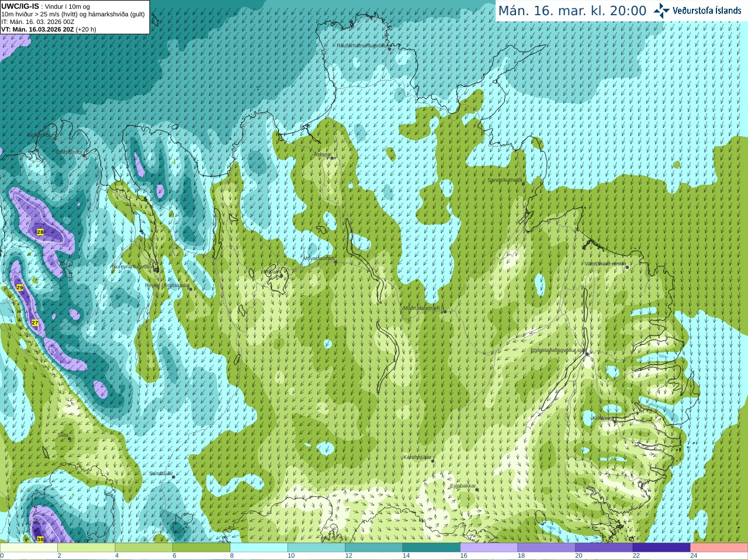Select the 16–18 m/s legend color
Screen dimensions: 748x560
click(x=489, y=548)
